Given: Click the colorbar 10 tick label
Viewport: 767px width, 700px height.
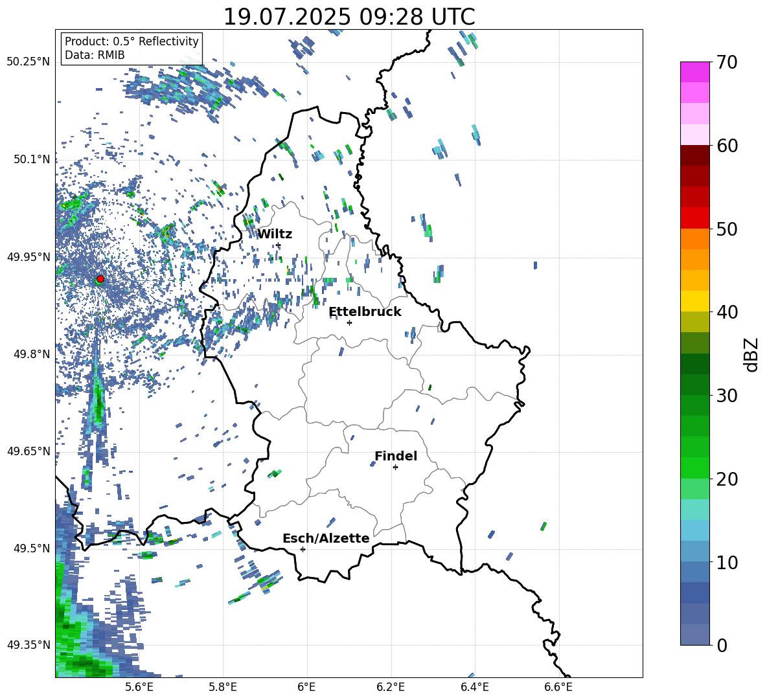Looking at the screenshot, I should (x=727, y=563).
